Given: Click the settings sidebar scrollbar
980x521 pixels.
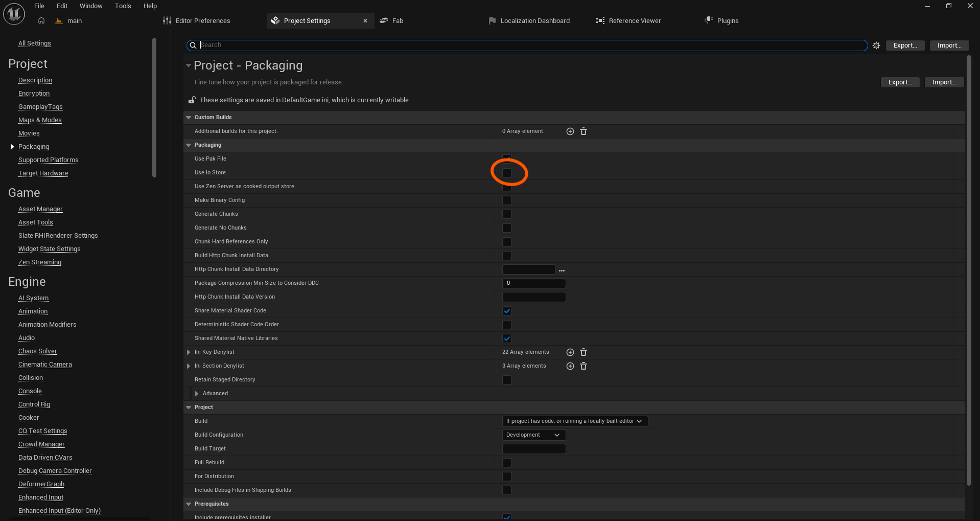Looking at the screenshot, I should [x=154, y=107].
